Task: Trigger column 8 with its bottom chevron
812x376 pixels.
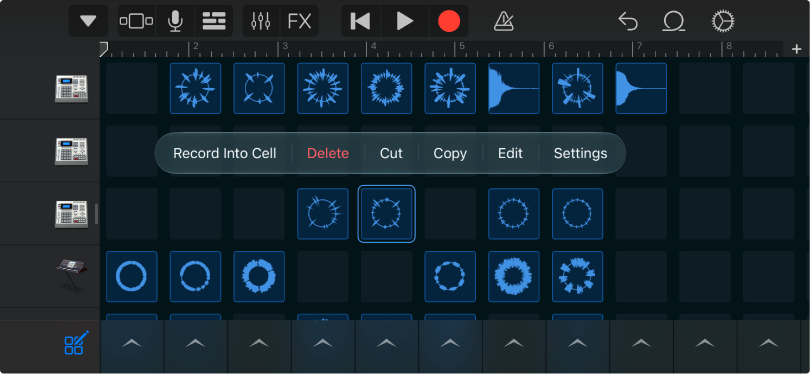Action: coord(577,343)
